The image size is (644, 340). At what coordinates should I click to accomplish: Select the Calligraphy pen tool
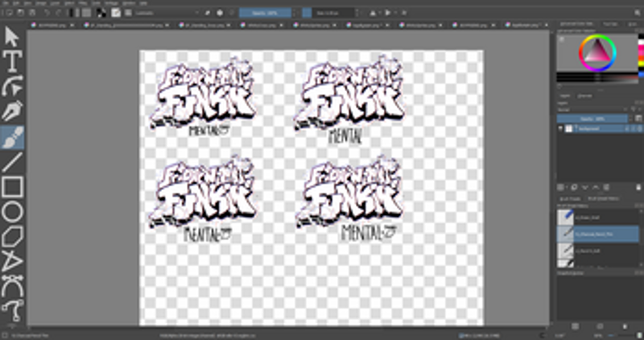tap(12, 111)
